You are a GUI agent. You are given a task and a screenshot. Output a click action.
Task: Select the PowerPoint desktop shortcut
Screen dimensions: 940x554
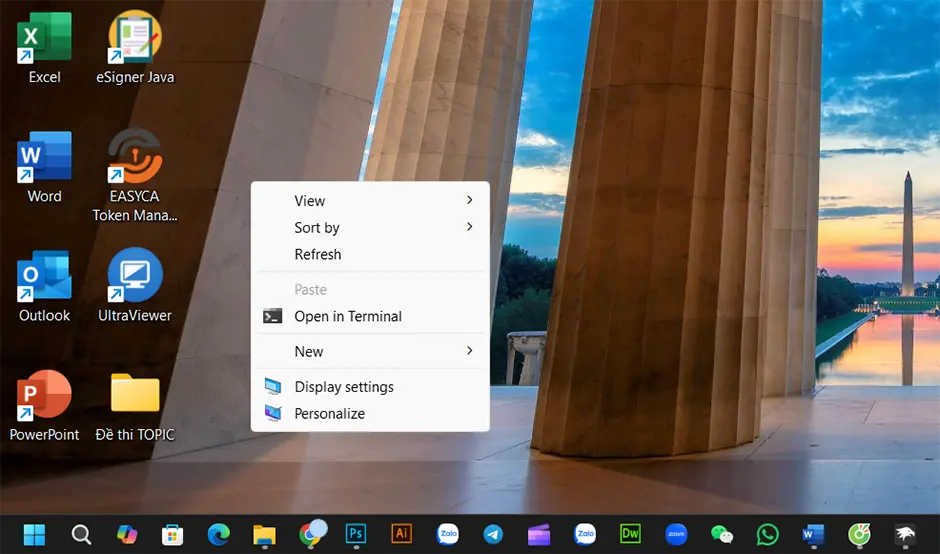(x=44, y=406)
